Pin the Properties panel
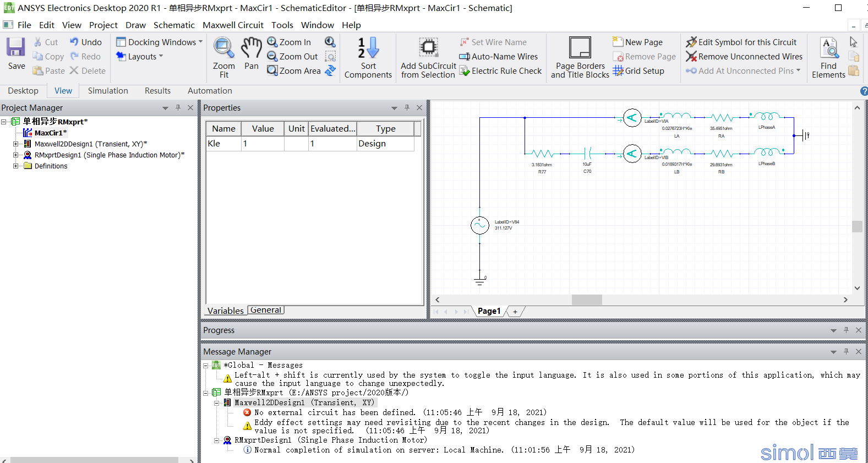 click(407, 108)
